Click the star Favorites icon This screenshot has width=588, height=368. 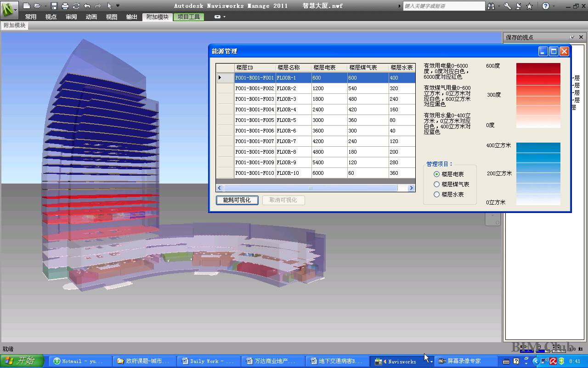530,6
